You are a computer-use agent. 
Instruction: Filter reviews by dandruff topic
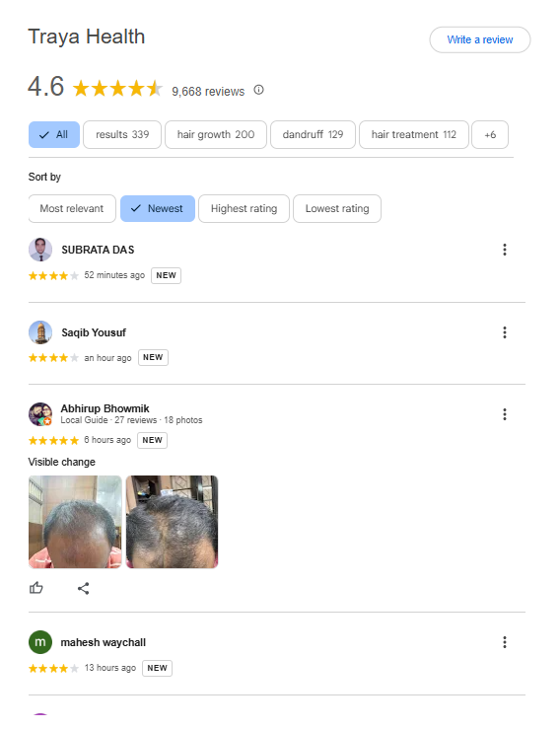tap(313, 134)
